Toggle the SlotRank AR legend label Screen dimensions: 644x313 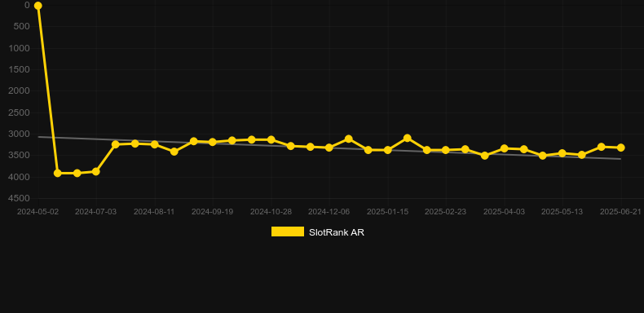[337, 232]
